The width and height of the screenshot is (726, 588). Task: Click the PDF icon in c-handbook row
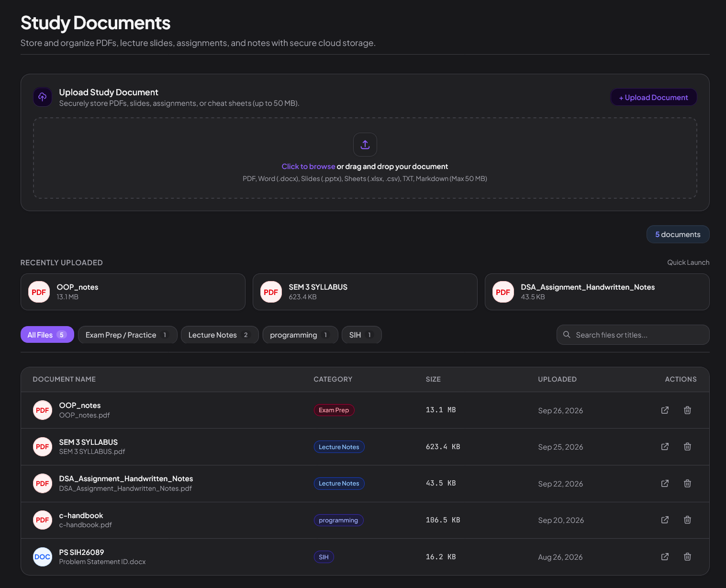[43, 520]
